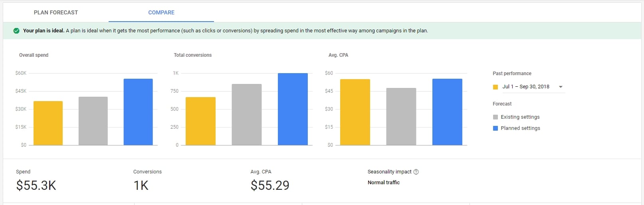Click the blue Planned settings legend swatch
Screen dimensions: 644x205
[x=495, y=128]
